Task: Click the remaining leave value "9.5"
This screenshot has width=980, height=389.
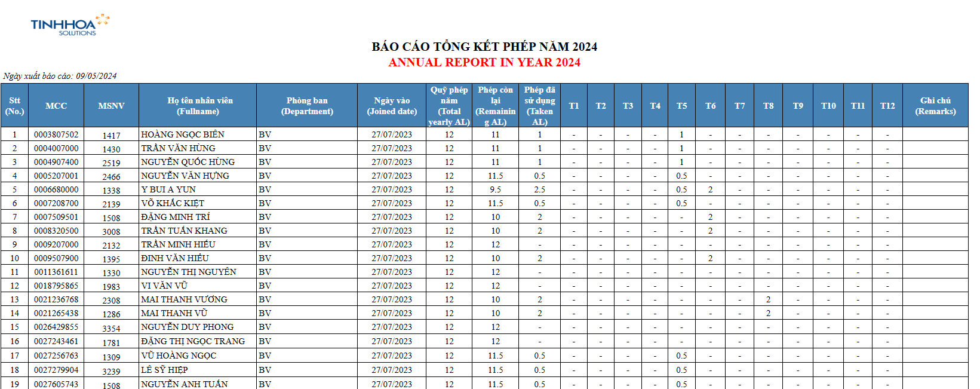Action: pos(495,189)
